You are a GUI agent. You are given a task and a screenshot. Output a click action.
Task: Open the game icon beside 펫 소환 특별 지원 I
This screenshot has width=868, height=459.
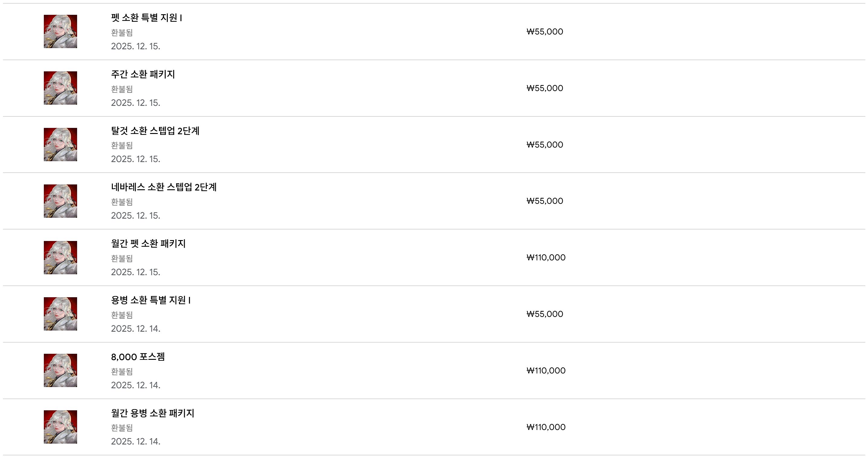60,31
